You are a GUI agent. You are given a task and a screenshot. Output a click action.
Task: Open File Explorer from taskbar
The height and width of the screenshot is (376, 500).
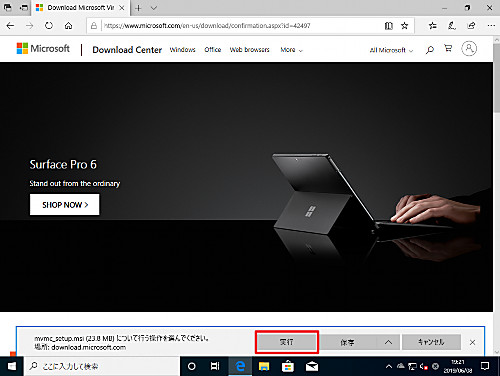pyautogui.click(x=264, y=366)
